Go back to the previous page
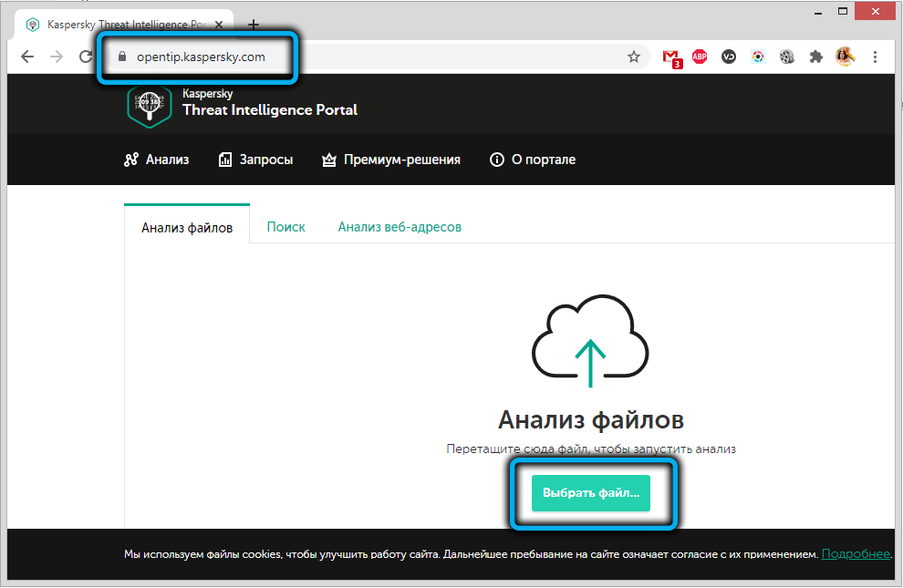This screenshot has height=588, width=903. (27, 57)
